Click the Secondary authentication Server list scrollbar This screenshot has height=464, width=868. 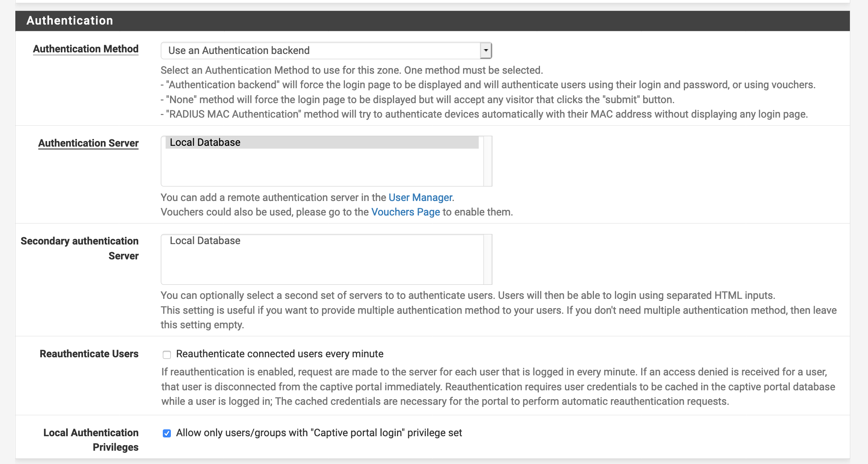[x=488, y=259]
